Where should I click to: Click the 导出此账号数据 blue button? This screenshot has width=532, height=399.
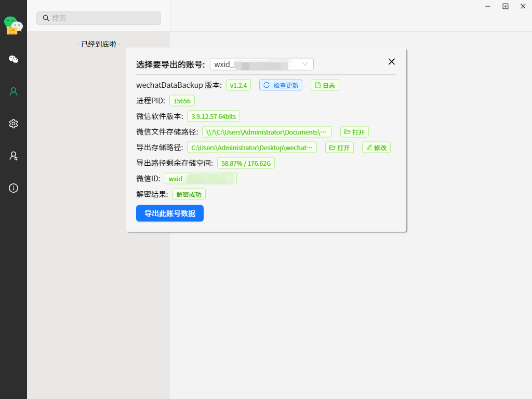pos(170,213)
